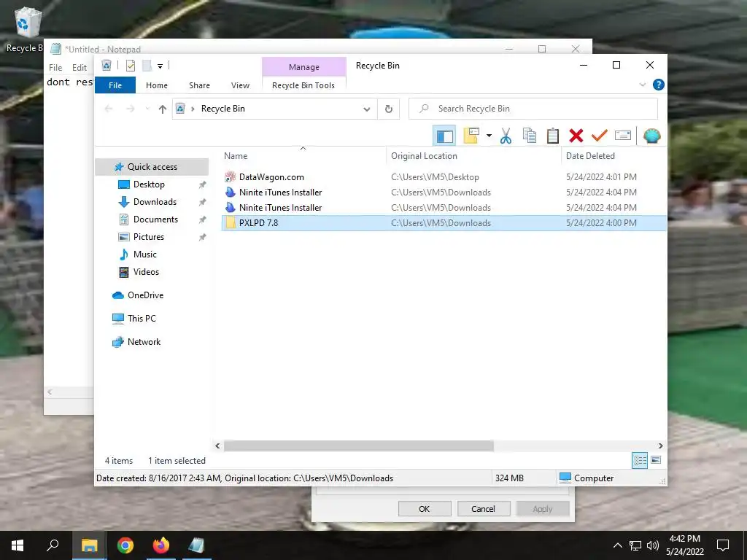This screenshot has width=747, height=560.
Task: Open Firefox from the taskbar
Action: click(161, 545)
